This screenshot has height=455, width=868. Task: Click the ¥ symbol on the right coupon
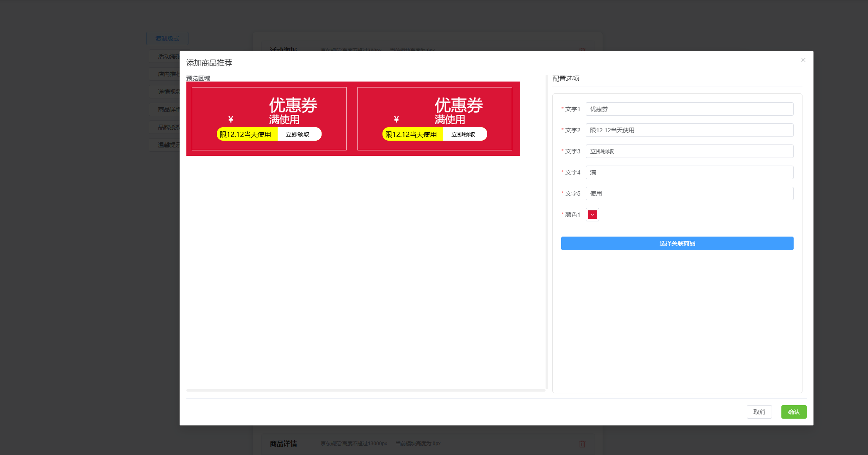point(396,119)
